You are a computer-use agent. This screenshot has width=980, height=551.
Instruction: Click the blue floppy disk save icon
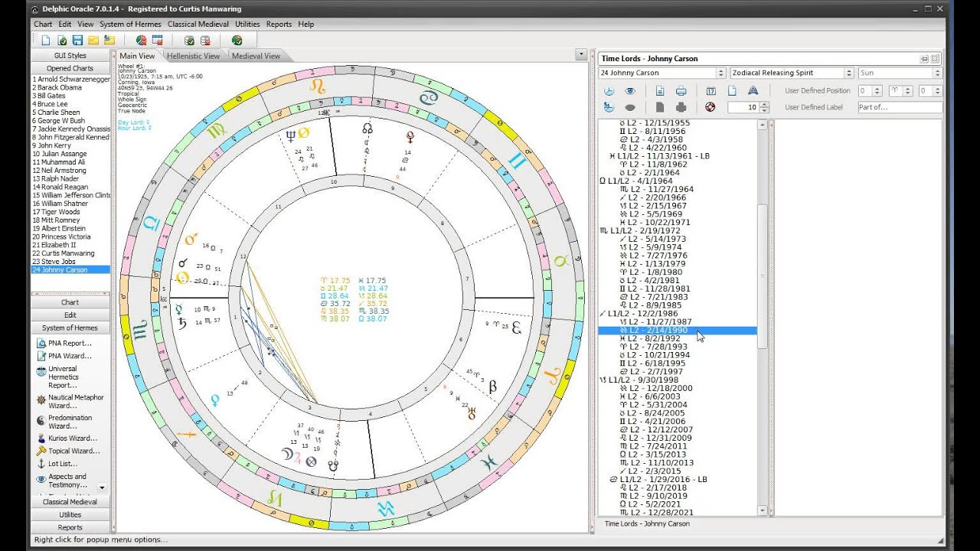click(77, 40)
